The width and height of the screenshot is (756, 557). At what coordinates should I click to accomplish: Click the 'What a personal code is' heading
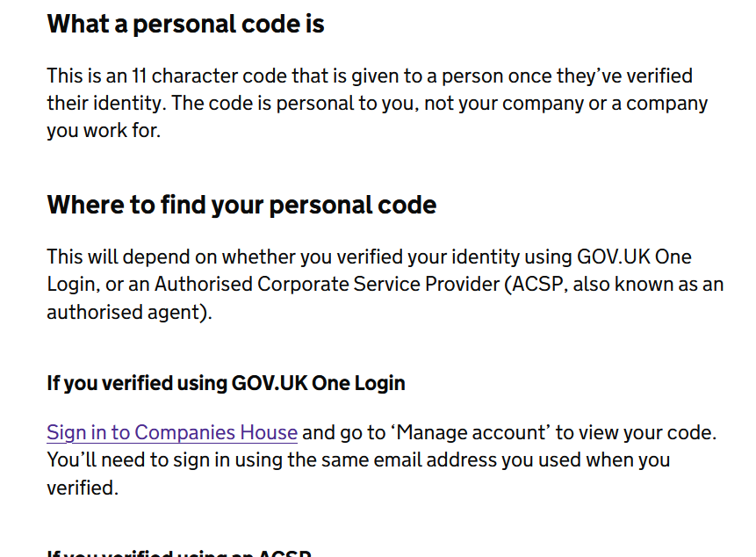click(185, 24)
